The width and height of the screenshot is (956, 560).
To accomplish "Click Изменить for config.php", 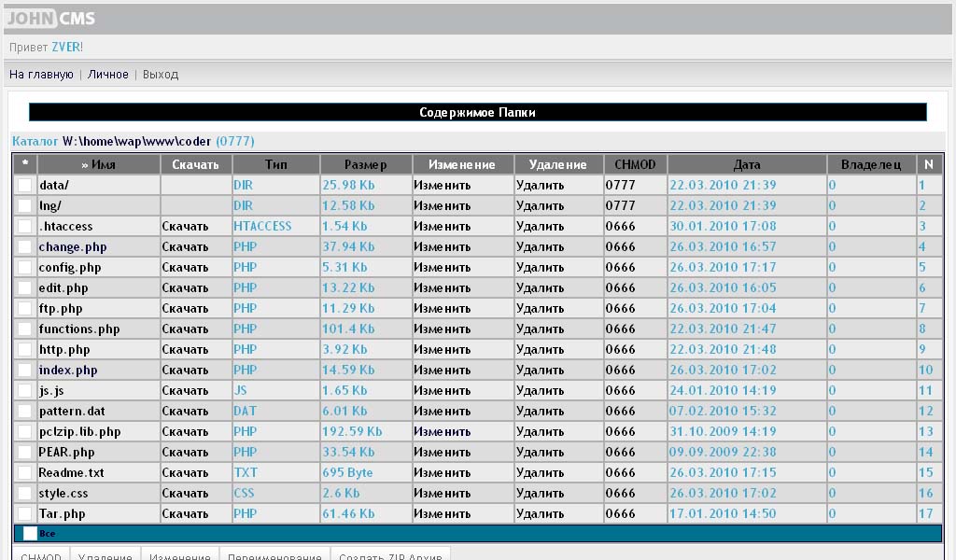I will click(442, 267).
